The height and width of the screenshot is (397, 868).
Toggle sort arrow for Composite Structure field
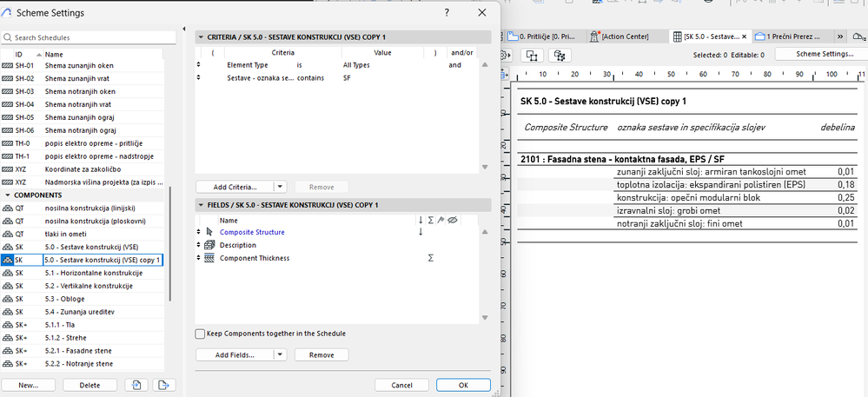(x=421, y=232)
